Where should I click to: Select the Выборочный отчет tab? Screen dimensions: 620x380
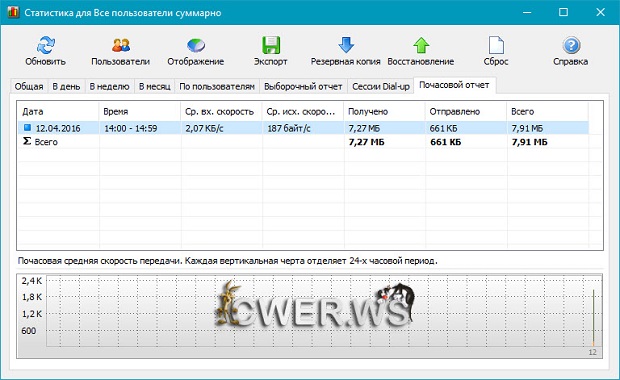pos(303,87)
